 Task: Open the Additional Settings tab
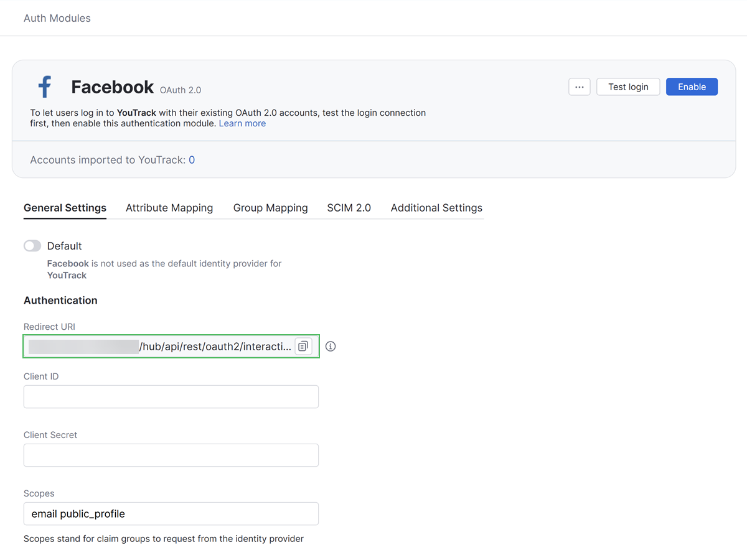click(x=436, y=208)
